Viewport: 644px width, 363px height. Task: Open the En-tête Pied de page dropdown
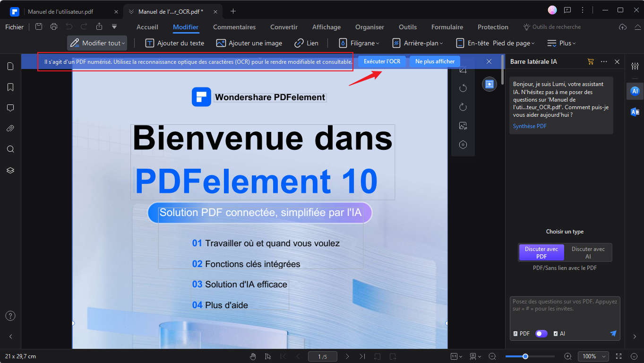point(495,43)
